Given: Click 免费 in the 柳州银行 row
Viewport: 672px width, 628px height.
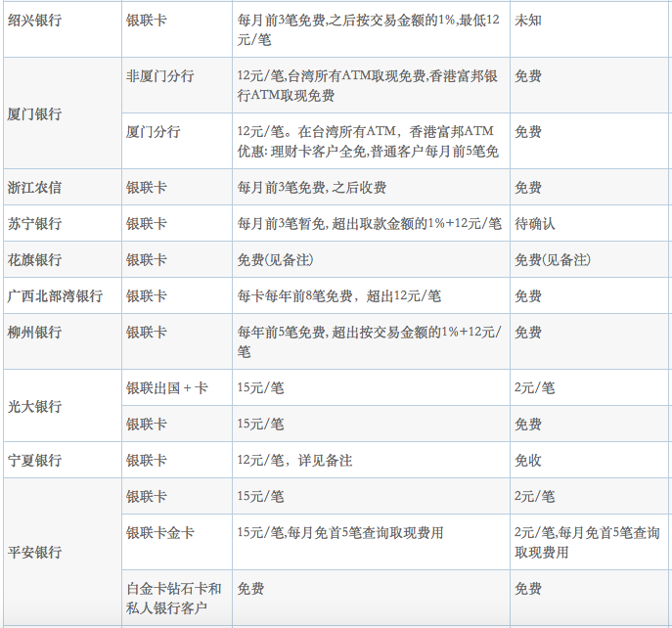Looking at the screenshot, I should point(528,333).
